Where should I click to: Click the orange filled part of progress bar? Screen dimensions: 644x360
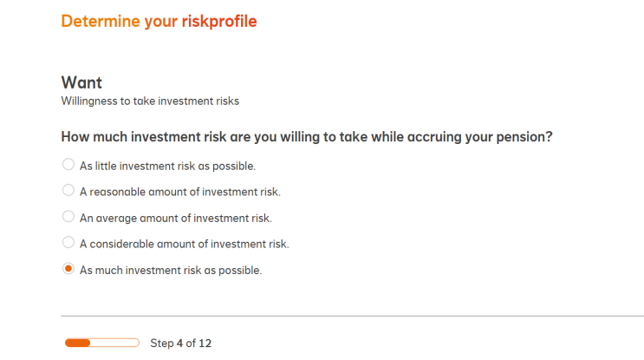[x=78, y=344]
